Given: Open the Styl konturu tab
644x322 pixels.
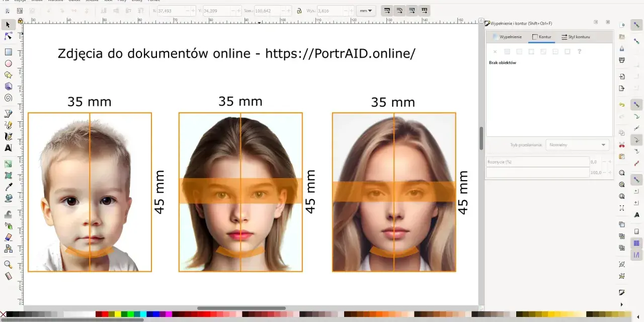Looking at the screenshot, I should 576,37.
